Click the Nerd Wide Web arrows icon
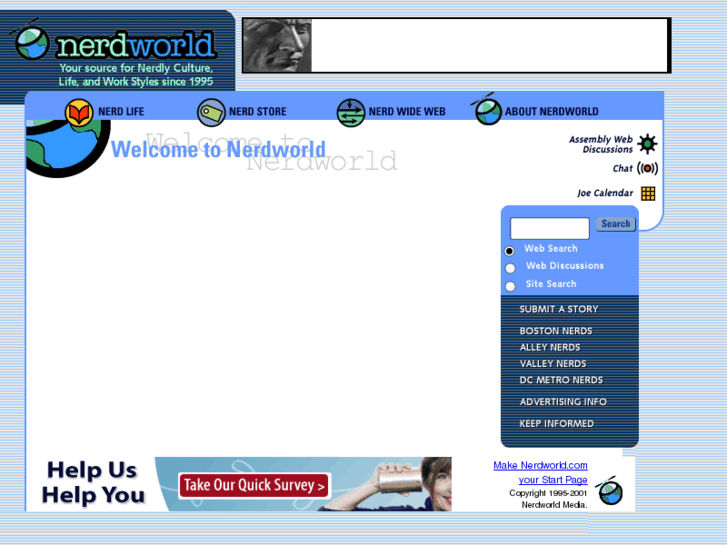This screenshot has width=727, height=545. pos(351,112)
